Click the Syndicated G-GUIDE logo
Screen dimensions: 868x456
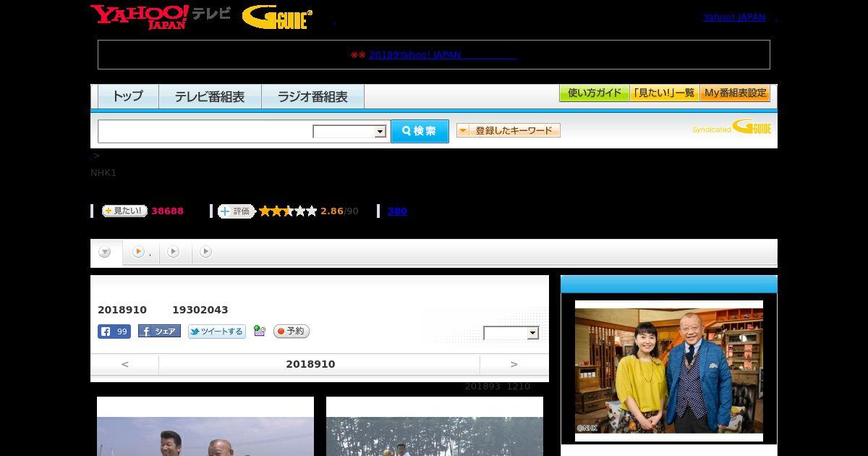(x=732, y=128)
